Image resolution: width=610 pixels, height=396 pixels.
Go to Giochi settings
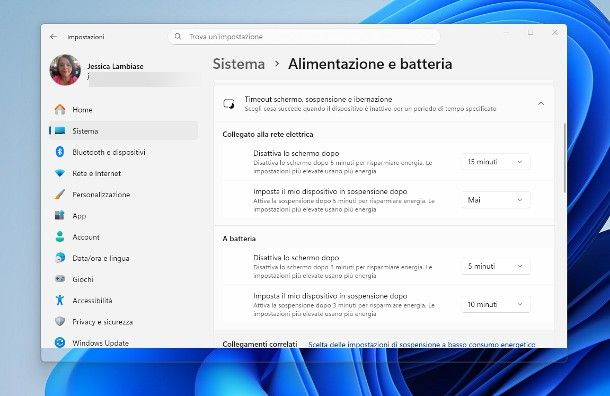click(x=124, y=279)
